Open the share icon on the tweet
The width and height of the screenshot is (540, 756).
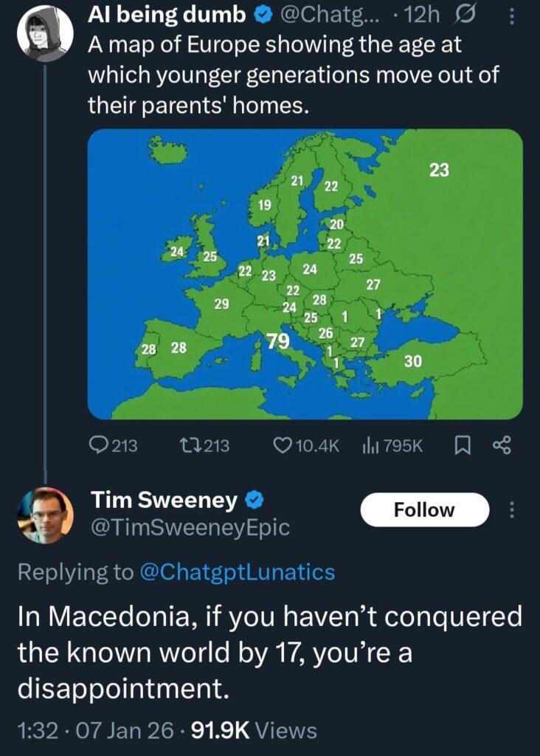click(502, 444)
